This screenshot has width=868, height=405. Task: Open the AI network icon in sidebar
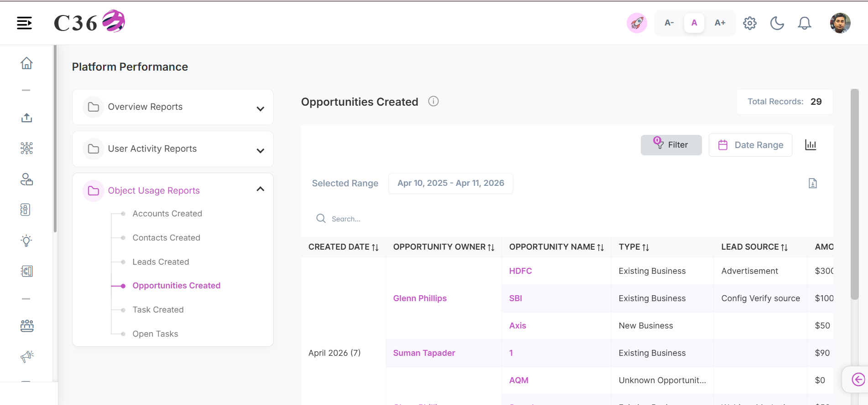pos(26,148)
